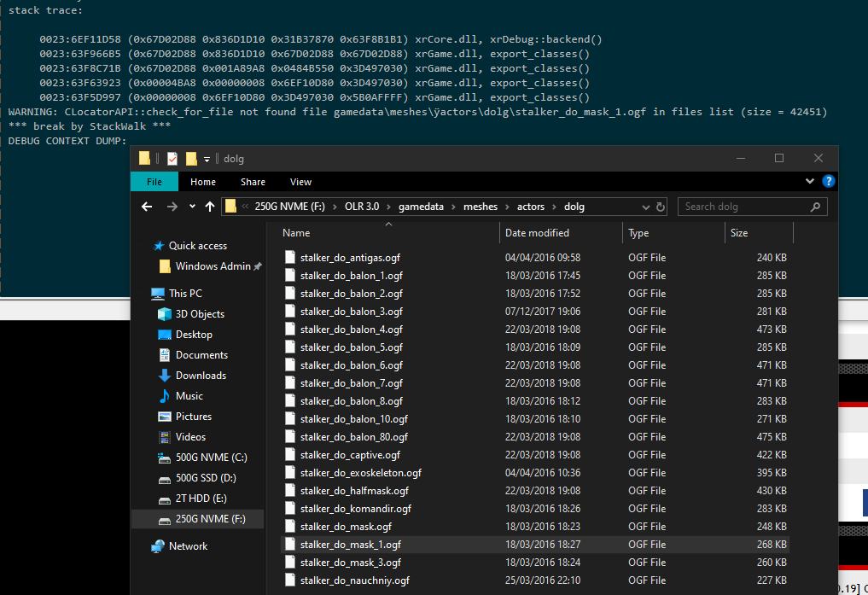Click the folder icon in title bar
The height and width of the screenshot is (595, 868).
(144, 159)
